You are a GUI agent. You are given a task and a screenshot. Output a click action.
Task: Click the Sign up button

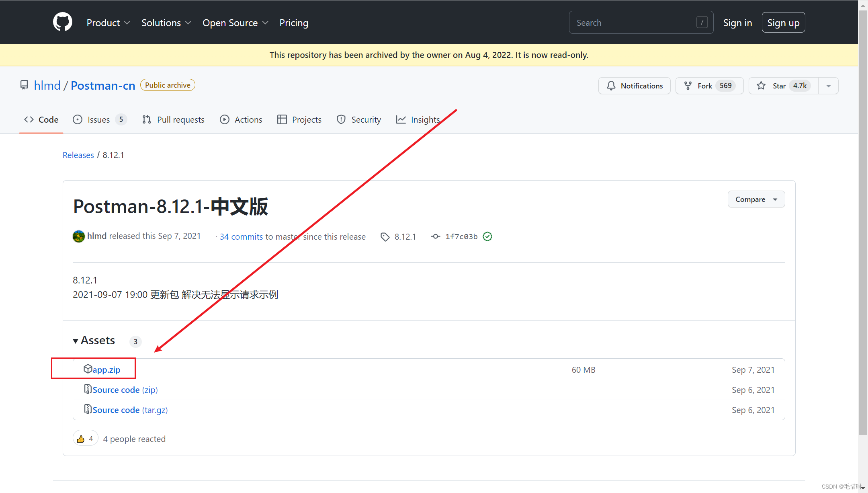coord(783,23)
